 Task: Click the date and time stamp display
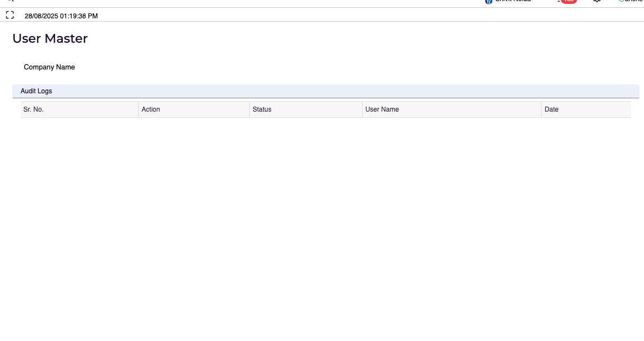(x=61, y=16)
